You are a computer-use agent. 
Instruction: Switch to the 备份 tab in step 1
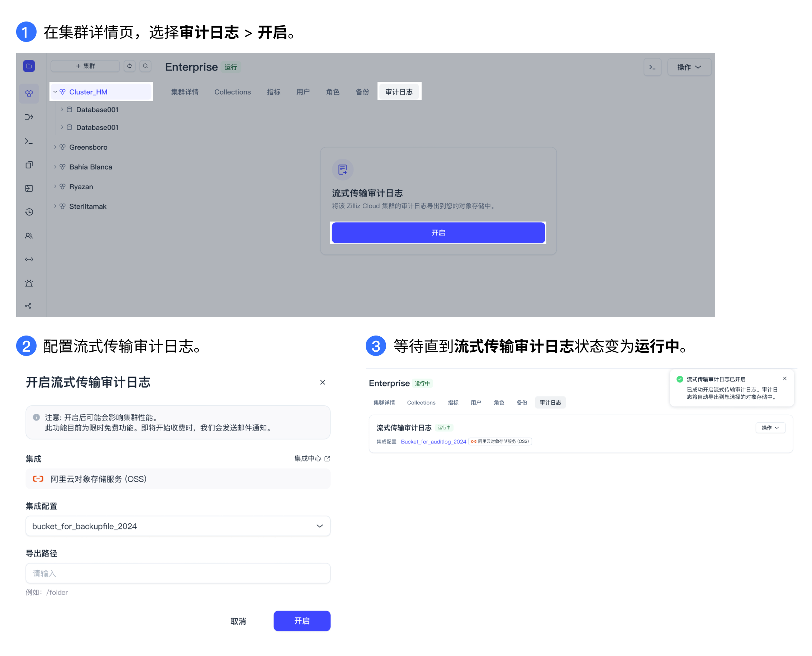(362, 92)
